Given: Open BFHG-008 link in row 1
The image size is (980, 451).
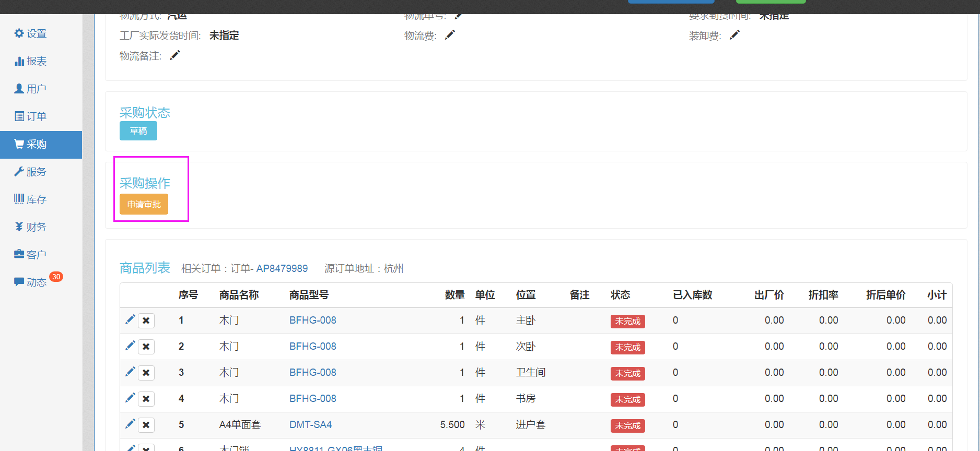Looking at the screenshot, I should (312, 321).
